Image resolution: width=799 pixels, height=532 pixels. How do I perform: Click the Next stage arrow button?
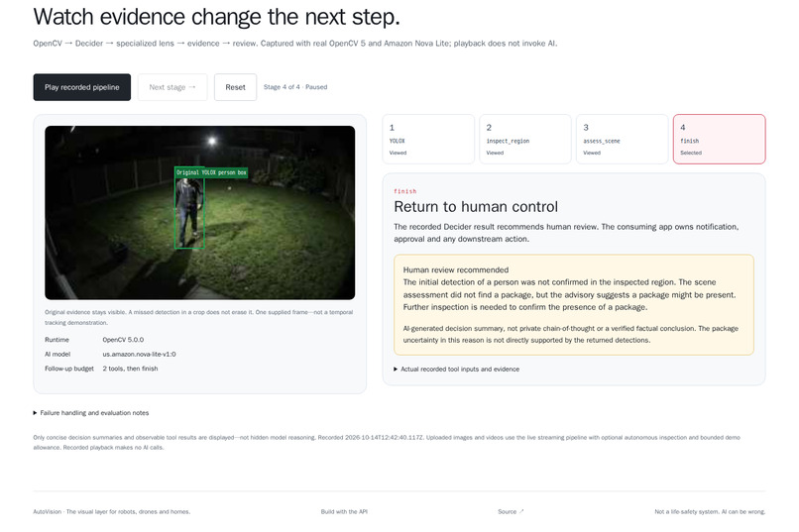pyautogui.click(x=172, y=87)
